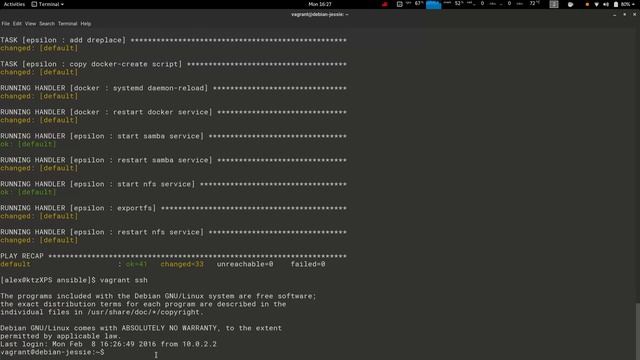The image size is (640, 360).
Task: Open the Terminal menu in the menu bar
Action: pyautogui.click(x=67, y=24)
